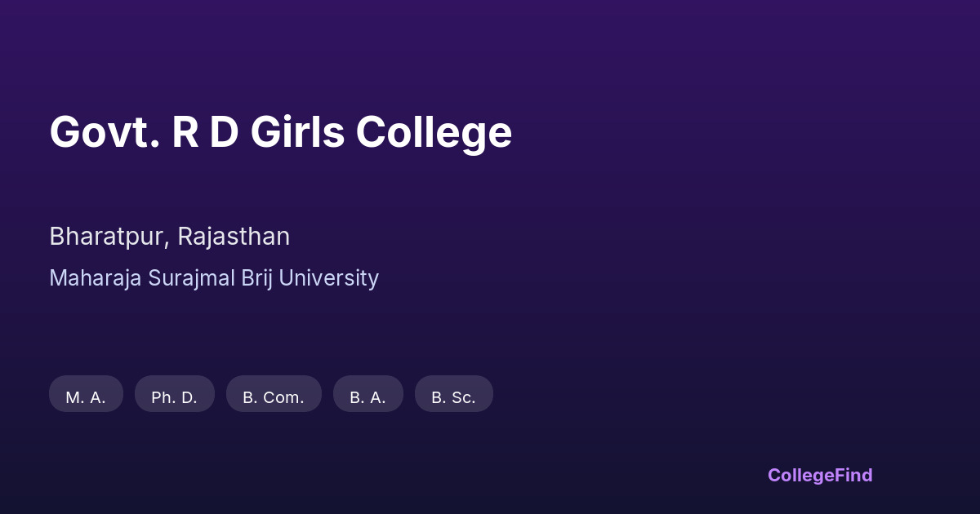Open the B. Sc. course tag
This screenshot has width=980, height=514.
(x=453, y=397)
